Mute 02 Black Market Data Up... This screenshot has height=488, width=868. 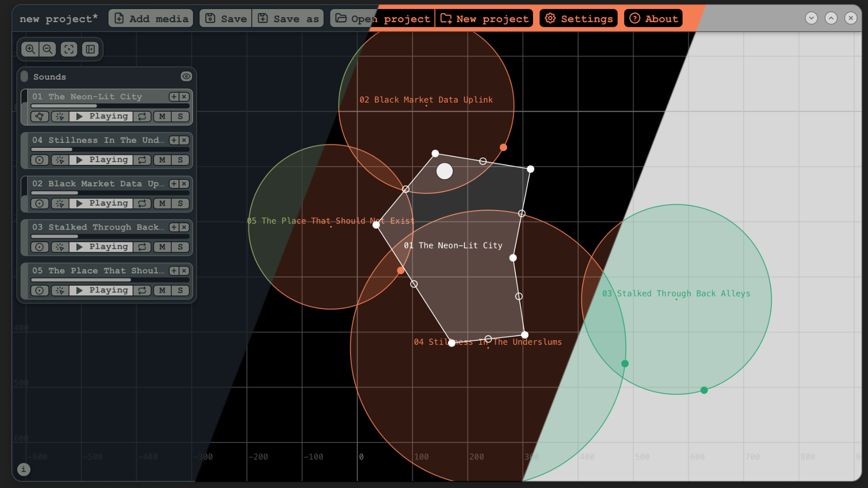point(162,203)
